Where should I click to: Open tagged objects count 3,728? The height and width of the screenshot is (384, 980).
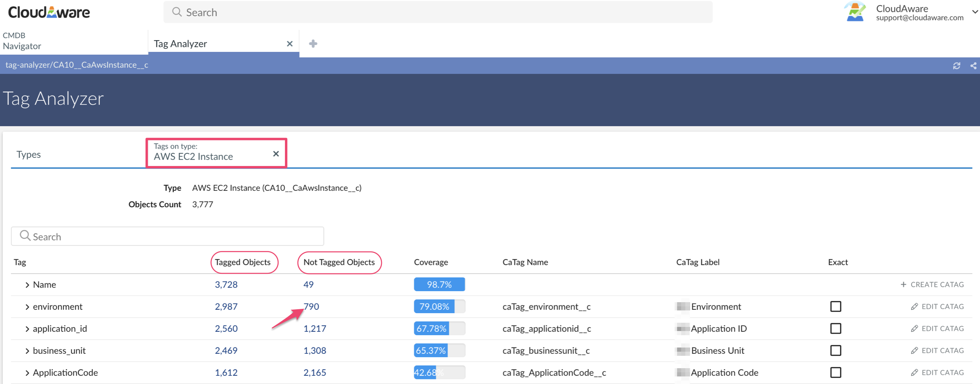[x=226, y=284]
